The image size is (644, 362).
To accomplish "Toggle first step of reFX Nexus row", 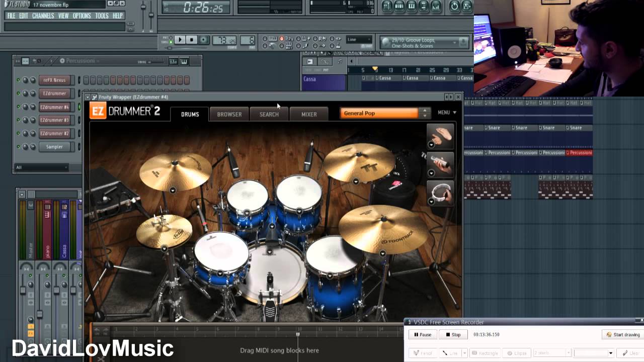I will 87,80.
